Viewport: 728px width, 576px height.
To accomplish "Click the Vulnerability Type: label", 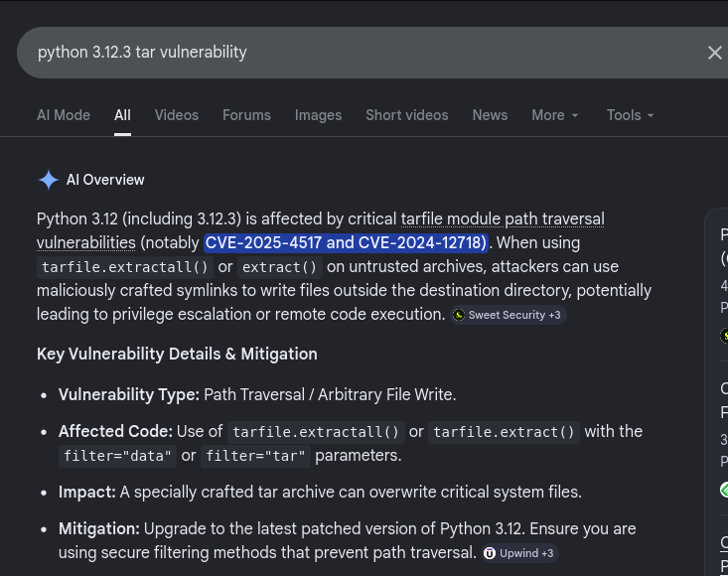I will [x=129, y=395].
